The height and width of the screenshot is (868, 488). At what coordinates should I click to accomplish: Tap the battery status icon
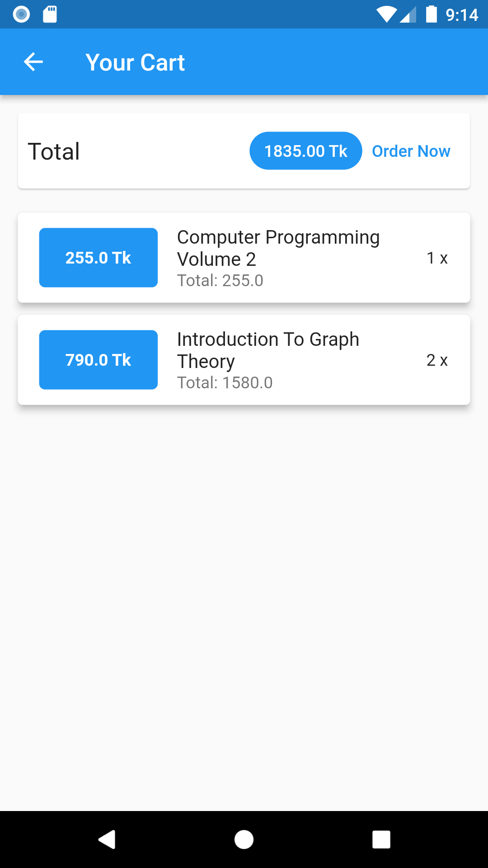coord(432,14)
